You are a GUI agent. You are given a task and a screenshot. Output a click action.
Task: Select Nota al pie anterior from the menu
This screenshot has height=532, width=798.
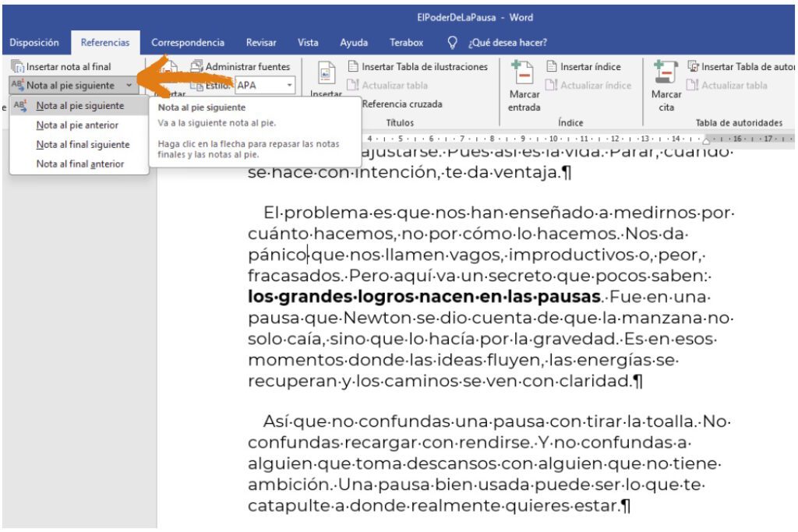point(77,125)
